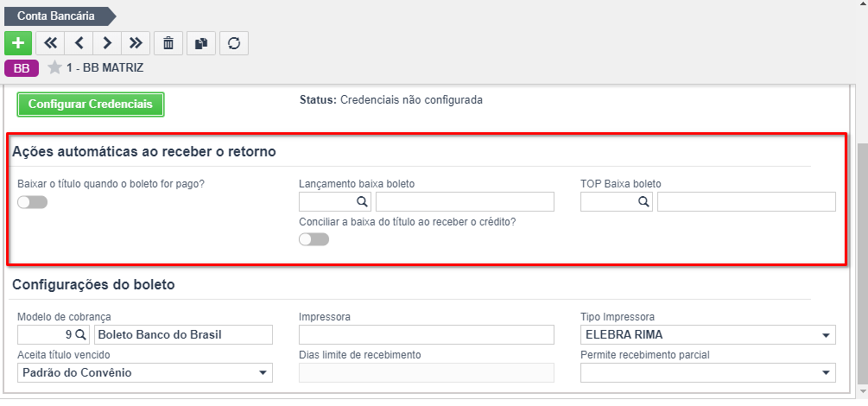Click the purple BB badge
Viewport: 868px width, 406px height.
[x=22, y=68]
